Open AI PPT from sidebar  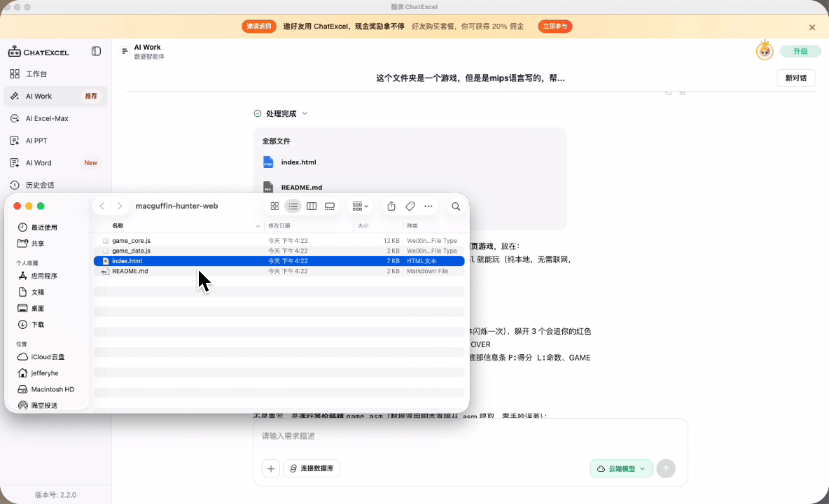point(55,141)
